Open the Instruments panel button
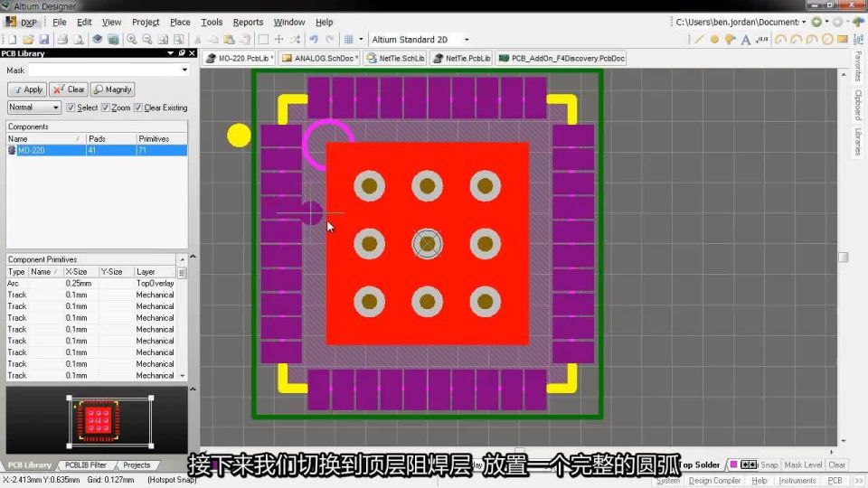Image resolution: width=868 pixels, height=488 pixels. click(797, 481)
